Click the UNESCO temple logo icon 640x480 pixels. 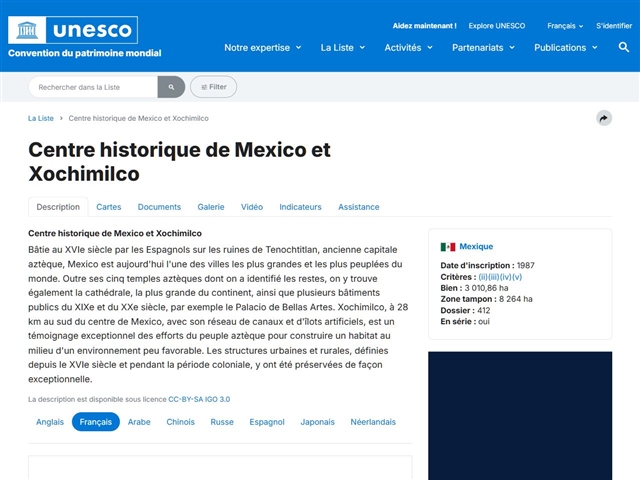tap(27, 30)
